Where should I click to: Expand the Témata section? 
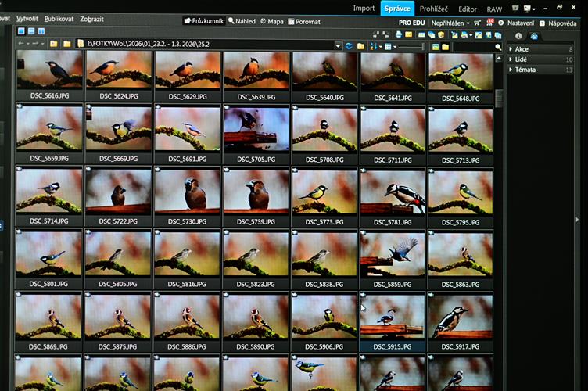tap(525, 70)
